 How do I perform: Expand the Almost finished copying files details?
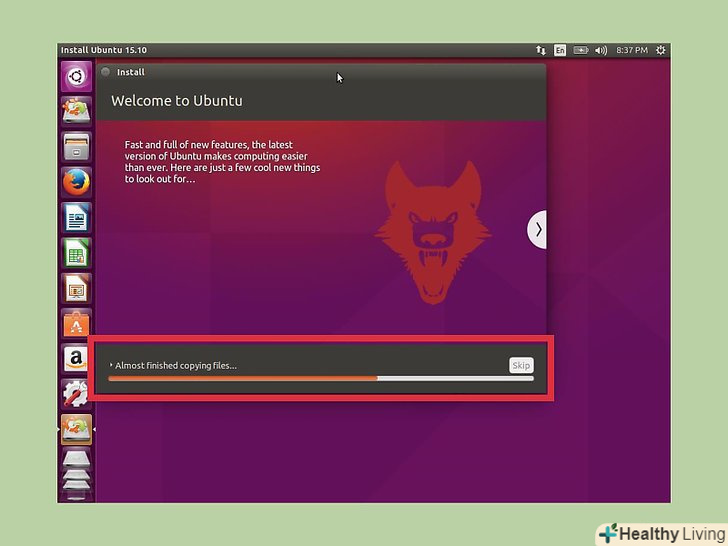point(111,365)
